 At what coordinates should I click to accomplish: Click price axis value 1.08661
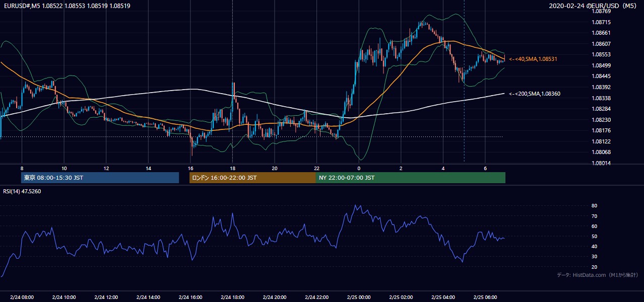(x=602, y=33)
